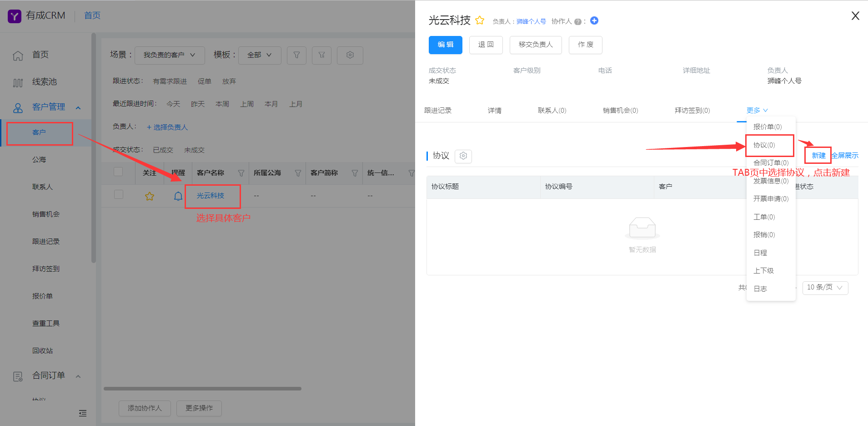The width and height of the screenshot is (868, 426).
Task: Select 报价单(0) from the dropdown menu
Action: click(x=771, y=127)
